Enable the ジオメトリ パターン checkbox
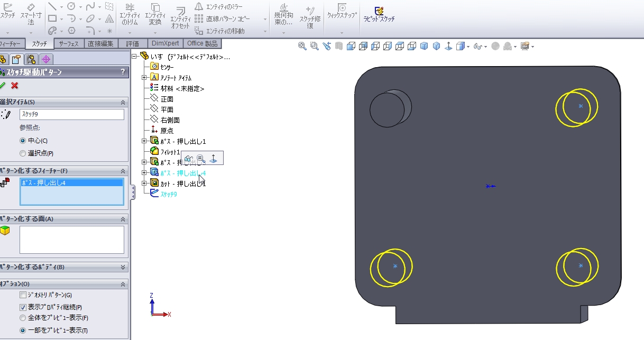Image resolution: width=644 pixels, height=340 pixels. [23, 295]
